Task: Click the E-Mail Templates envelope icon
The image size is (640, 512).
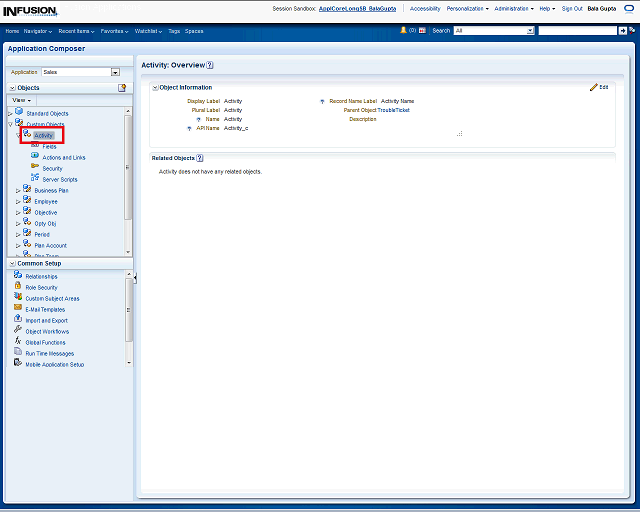Action: coord(18,309)
